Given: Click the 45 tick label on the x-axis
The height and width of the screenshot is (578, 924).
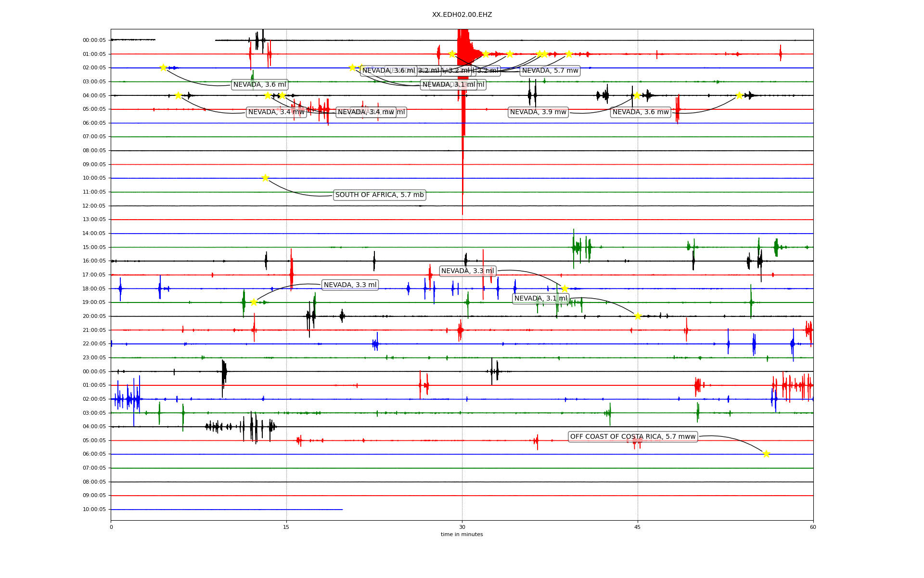Looking at the screenshot, I should point(638,527).
